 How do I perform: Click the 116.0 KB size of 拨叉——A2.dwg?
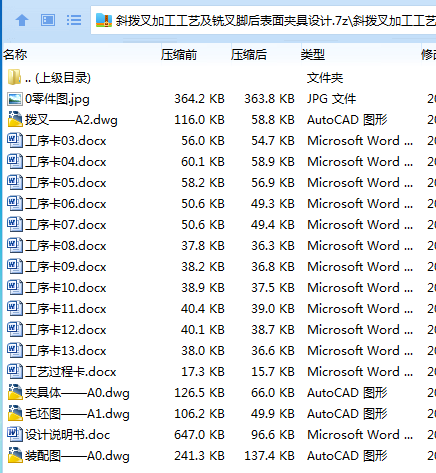[199, 119]
